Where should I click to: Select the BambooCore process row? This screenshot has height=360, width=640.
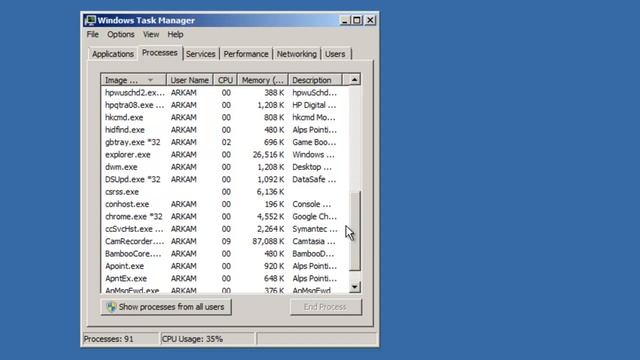[x=224, y=253]
